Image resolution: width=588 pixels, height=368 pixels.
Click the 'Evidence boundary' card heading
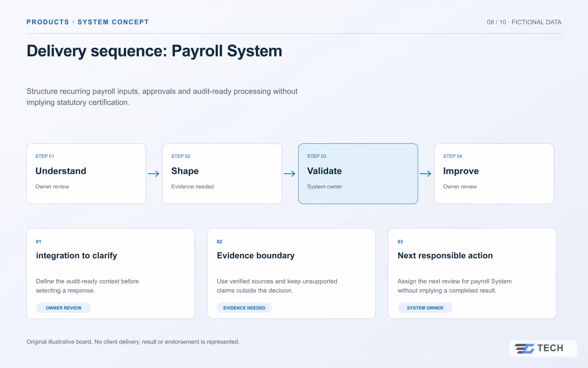256,256
